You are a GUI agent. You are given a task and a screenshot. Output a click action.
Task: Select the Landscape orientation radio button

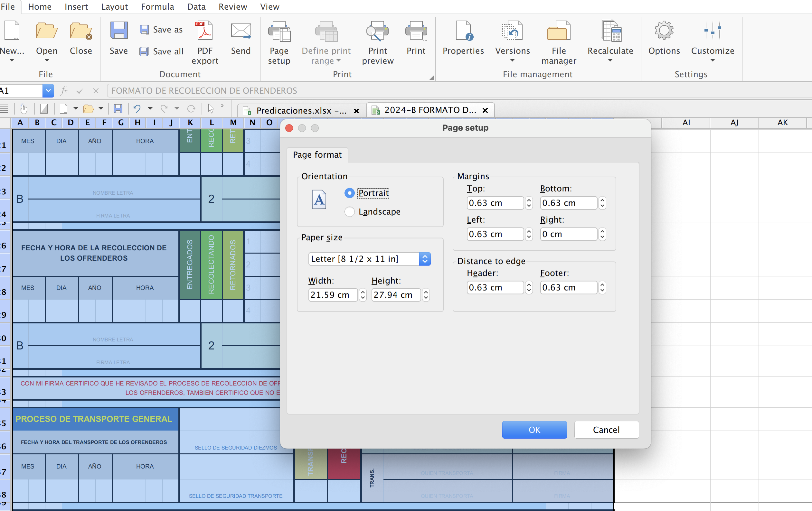click(x=349, y=212)
